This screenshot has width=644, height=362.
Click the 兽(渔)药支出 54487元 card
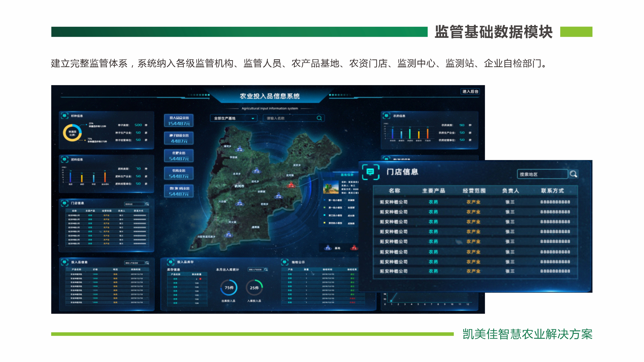(x=179, y=191)
